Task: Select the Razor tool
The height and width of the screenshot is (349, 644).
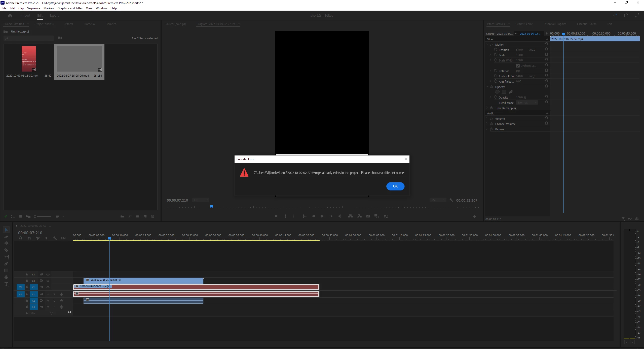Action: pos(6,250)
